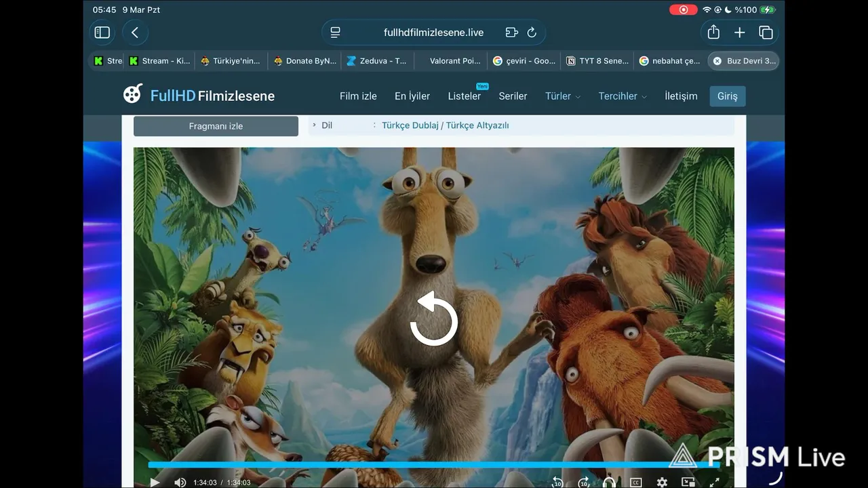
Task: Open Film izle menu item
Action: pyautogui.click(x=358, y=96)
